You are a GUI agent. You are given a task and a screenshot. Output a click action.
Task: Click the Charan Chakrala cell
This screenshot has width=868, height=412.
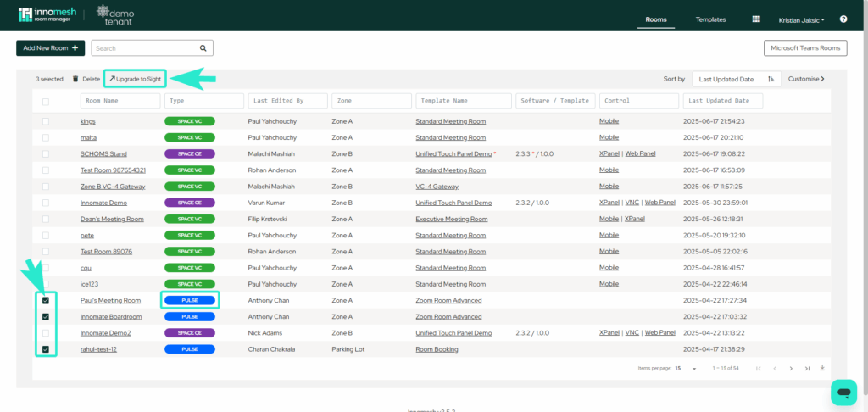[x=270, y=349]
